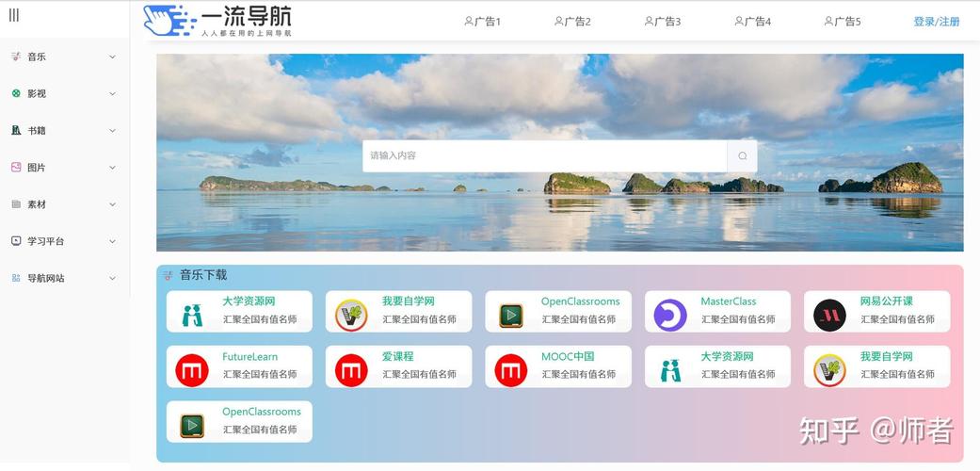The image size is (980, 471).
Task: Click the 影视 sidebar icon
Action: 16,93
